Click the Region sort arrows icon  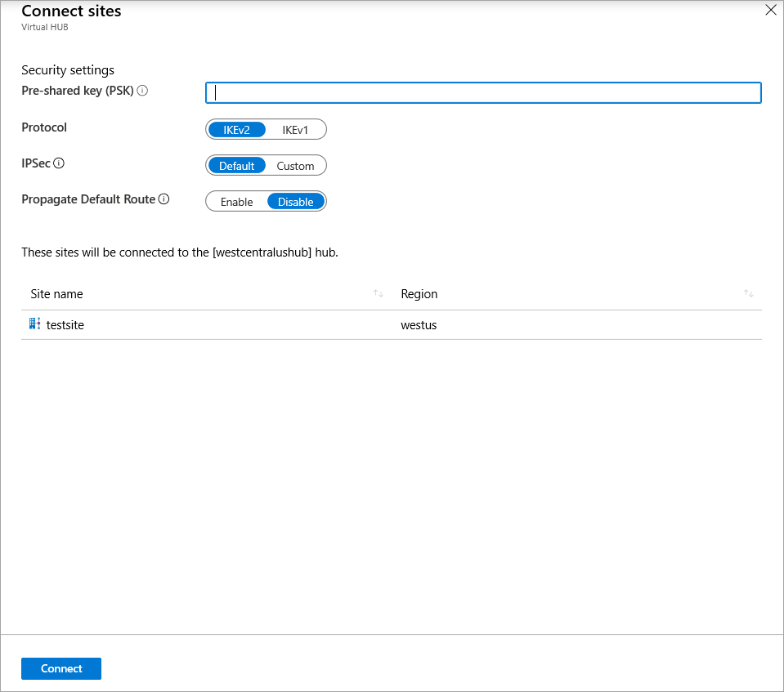749,294
